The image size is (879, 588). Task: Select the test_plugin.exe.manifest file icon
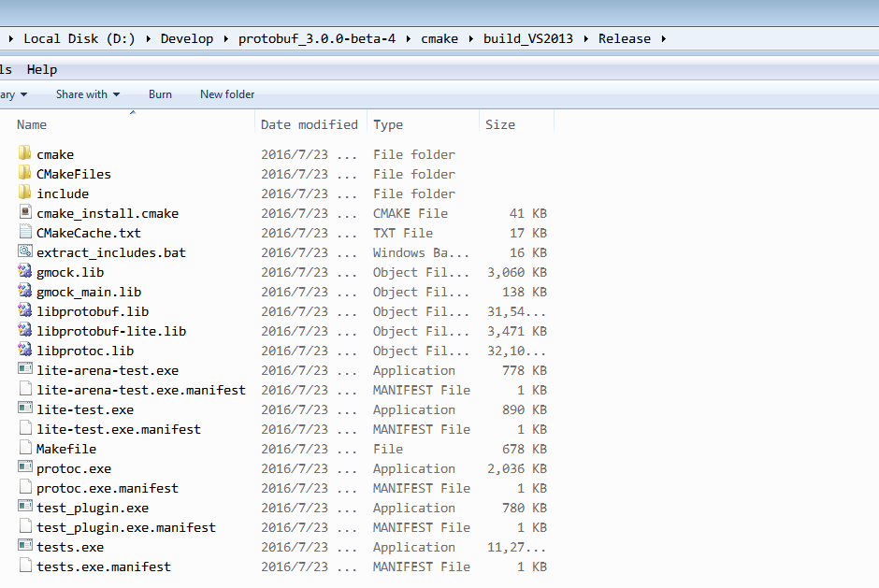24,525
